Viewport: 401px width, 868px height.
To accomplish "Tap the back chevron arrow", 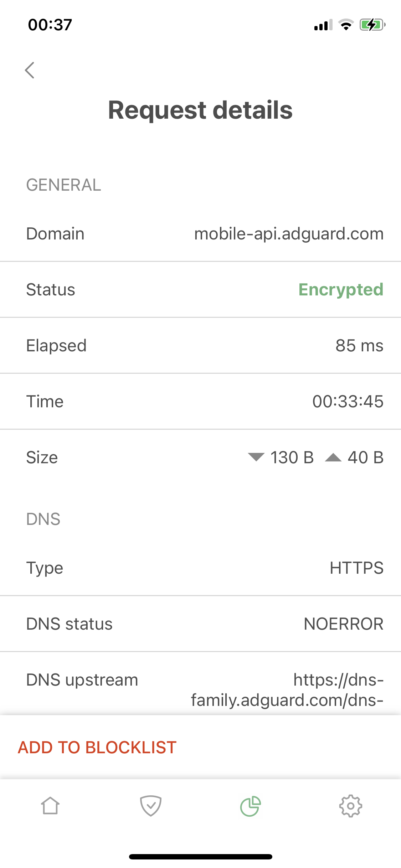I will tap(30, 70).
